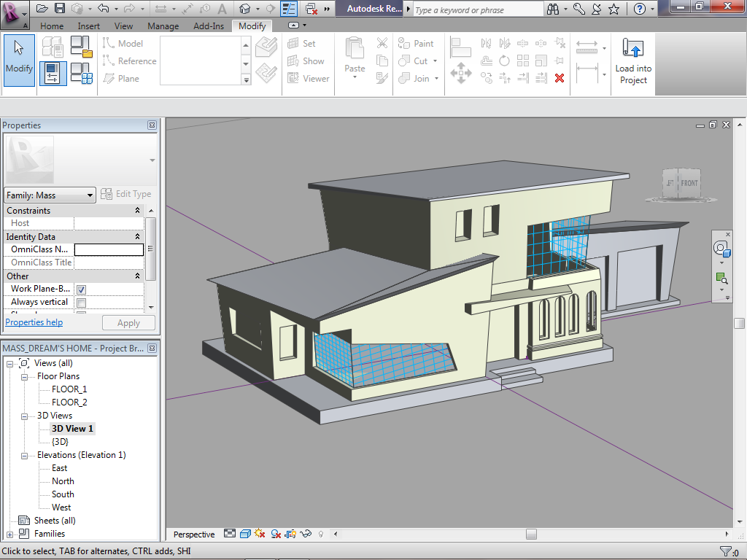Expand the Families tree node
The height and width of the screenshot is (560, 747).
9,534
